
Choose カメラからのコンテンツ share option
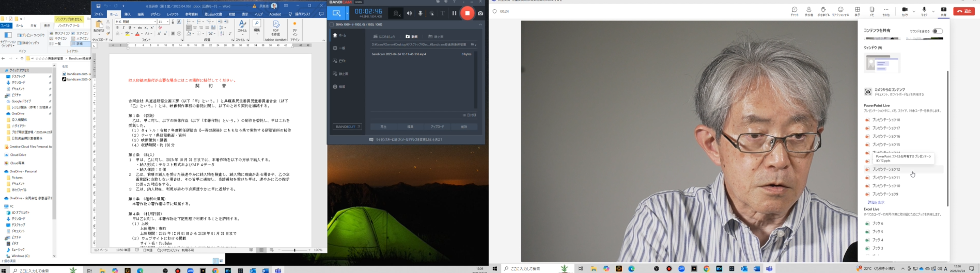(904, 92)
